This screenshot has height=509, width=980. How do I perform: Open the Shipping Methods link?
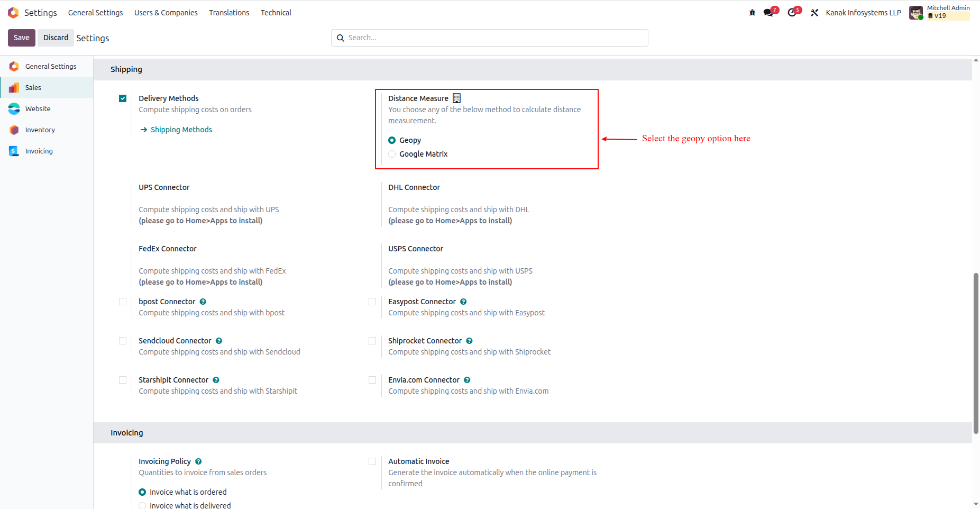click(x=181, y=130)
